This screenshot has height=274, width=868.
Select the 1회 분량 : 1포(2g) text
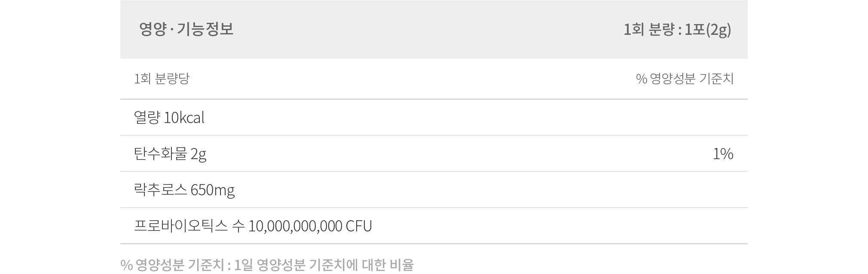tap(677, 30)
